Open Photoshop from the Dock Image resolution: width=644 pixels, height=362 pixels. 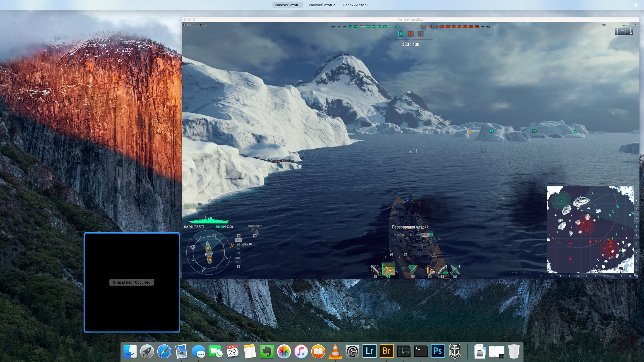click(438, 351)
